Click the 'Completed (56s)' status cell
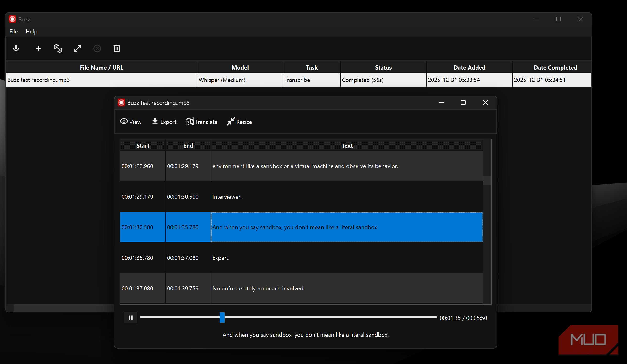This screenshot has width=627, height=364. click(x=383, y=80)
